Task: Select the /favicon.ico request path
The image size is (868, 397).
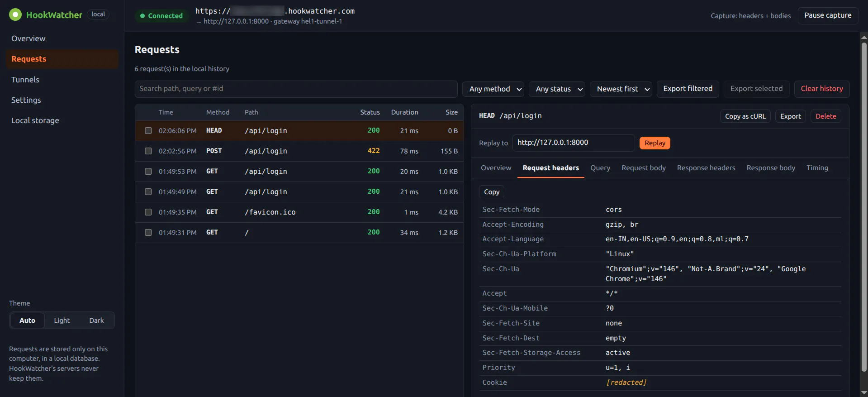Action: coord(270,212)
